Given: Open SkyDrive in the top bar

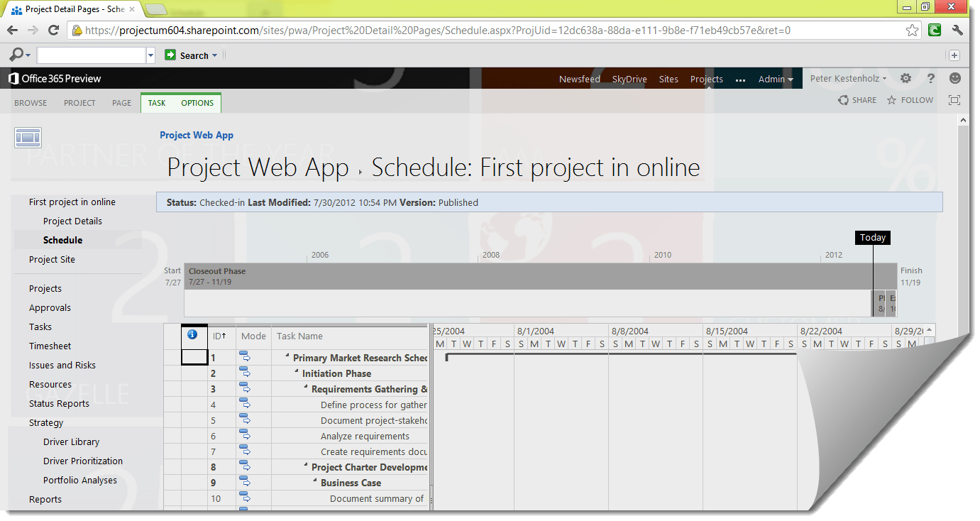Looking at the screenshot, I should pos(629,79).
